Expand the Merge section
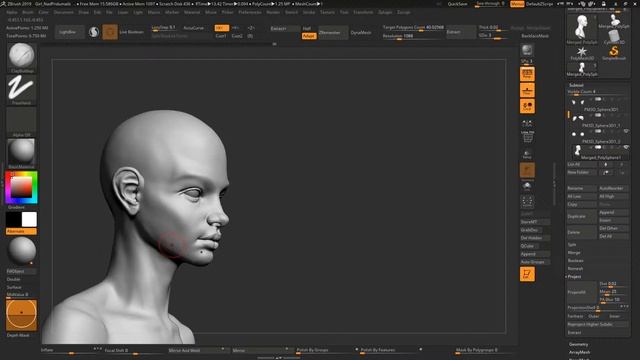Image resolution: width=640 pixels, height=360 pixels. tap(574, 253)
